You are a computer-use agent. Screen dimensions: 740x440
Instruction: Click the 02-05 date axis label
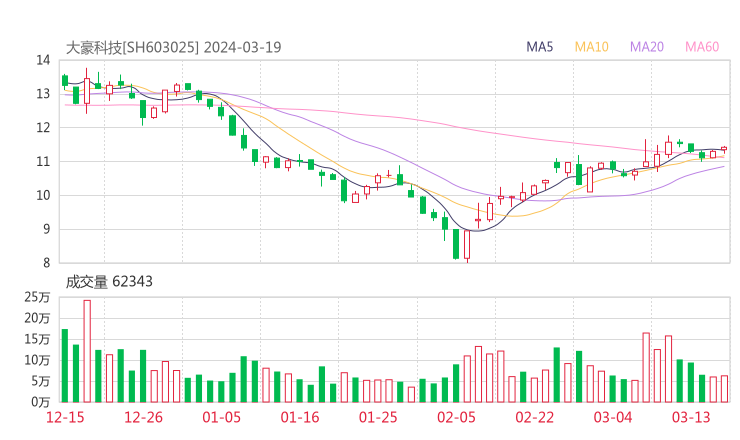point(456,417)
